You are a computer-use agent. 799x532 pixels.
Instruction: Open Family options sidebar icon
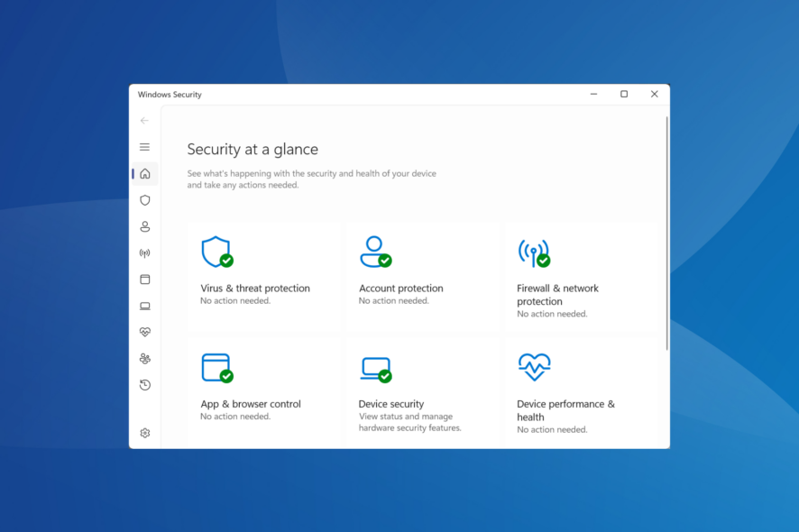(x=145, y=359)
